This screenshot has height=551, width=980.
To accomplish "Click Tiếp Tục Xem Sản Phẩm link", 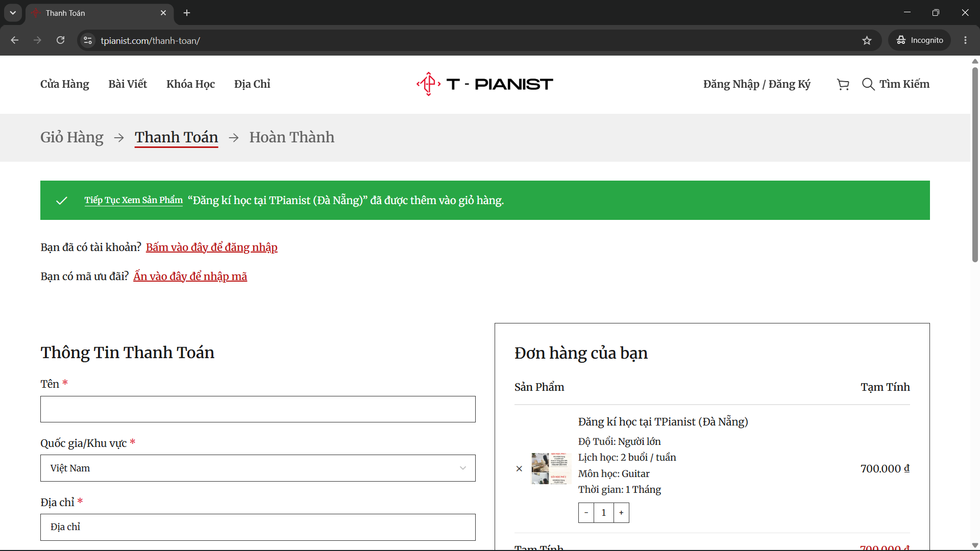I will [x=134, y=200].
